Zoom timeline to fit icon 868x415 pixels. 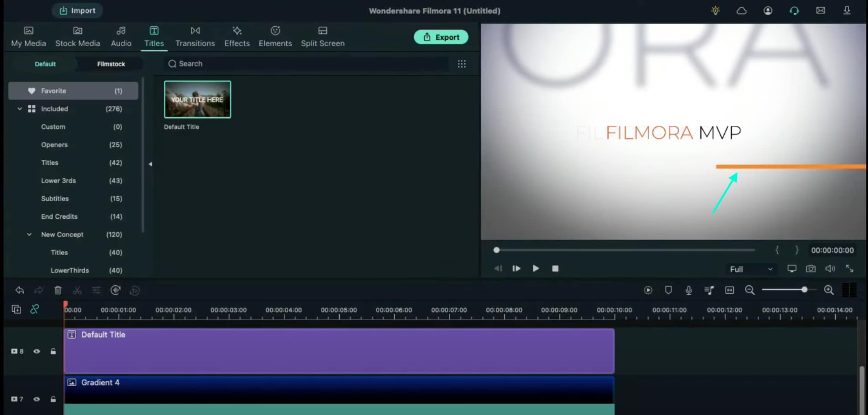point(729,290)
